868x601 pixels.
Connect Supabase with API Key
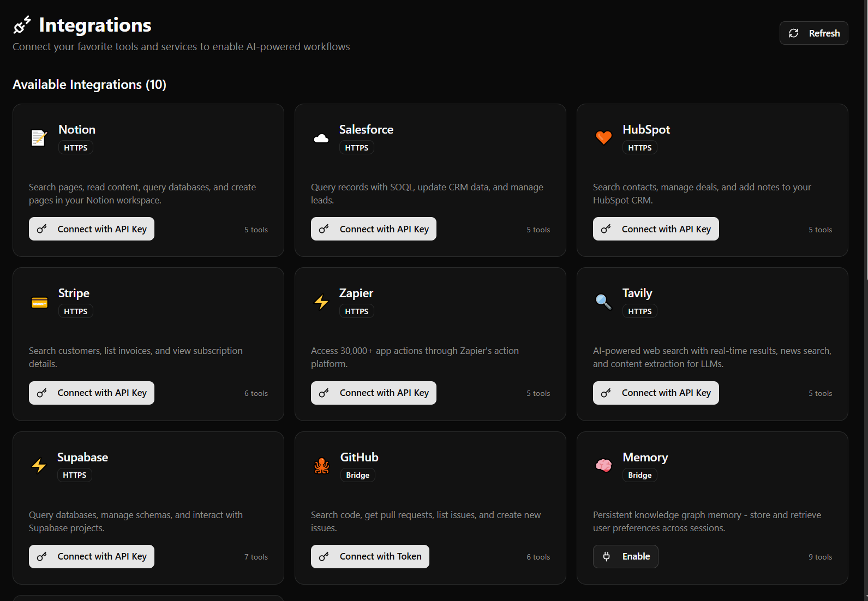[92, 556]
